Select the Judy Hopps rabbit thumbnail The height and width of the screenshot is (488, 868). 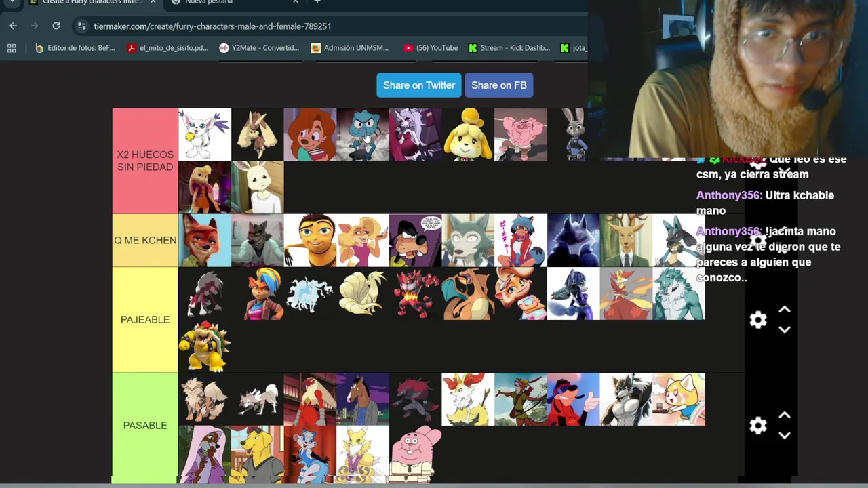574,135
